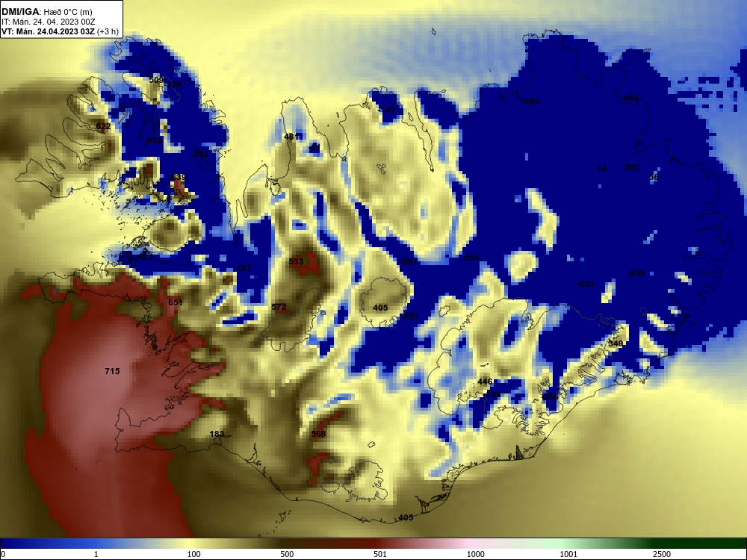Viewport: 747px width, 560px height.
Task: Select the legend value 1
Action: click(x=96, y=554)
